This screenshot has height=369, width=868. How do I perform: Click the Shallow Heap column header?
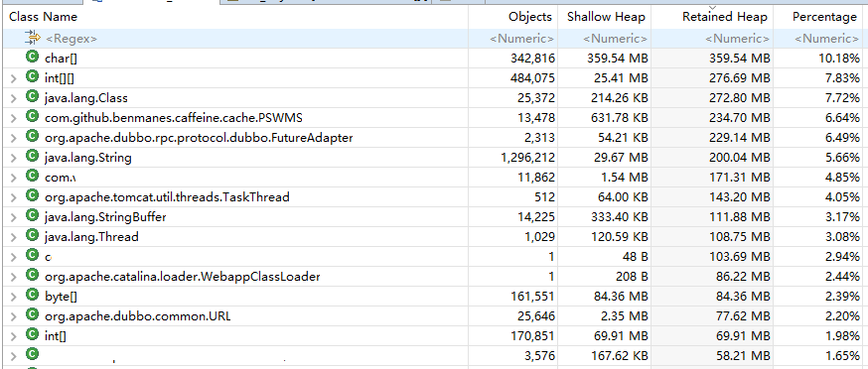[605, 17]
